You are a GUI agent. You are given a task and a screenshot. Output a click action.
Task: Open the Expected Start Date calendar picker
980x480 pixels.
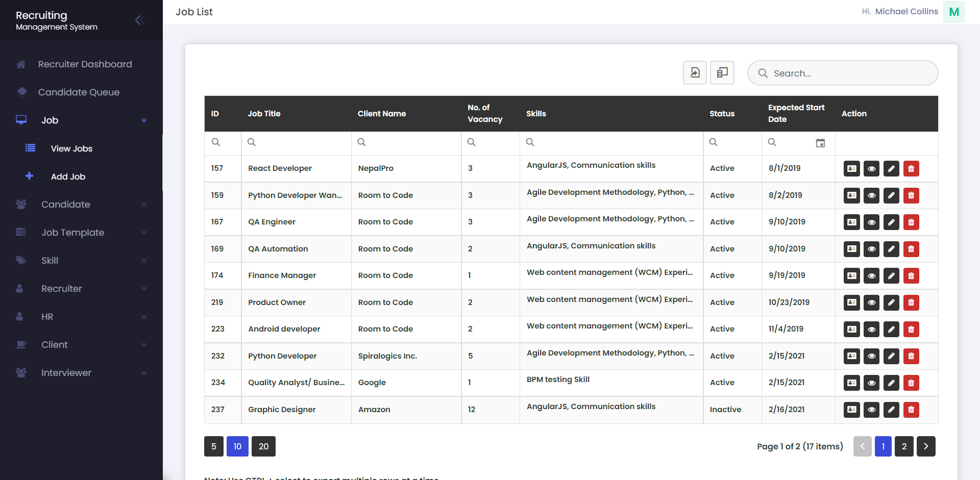click(x=820, y=143)
